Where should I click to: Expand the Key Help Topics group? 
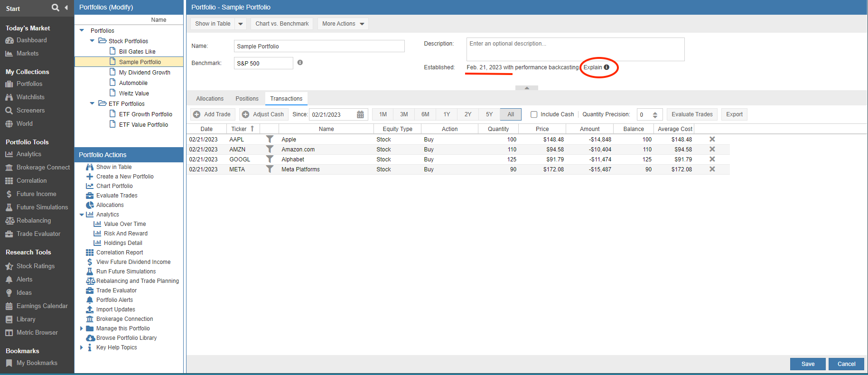[82, 347]
